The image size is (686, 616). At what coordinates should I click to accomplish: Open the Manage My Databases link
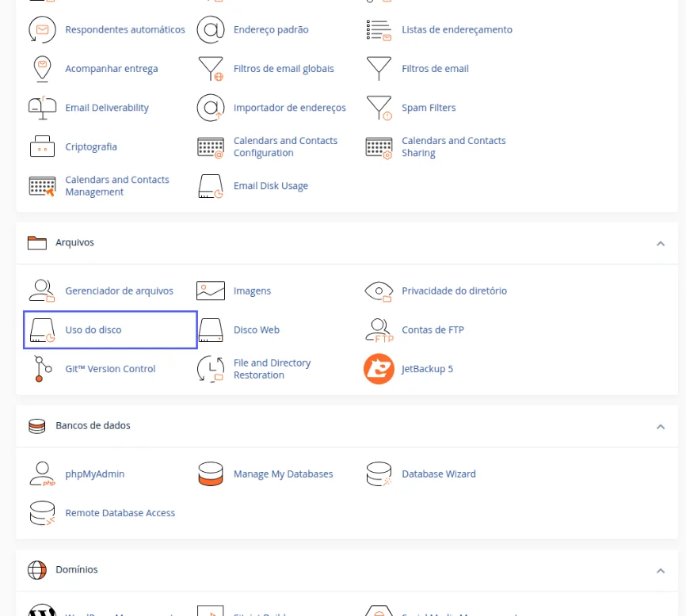tap(283, 474)
